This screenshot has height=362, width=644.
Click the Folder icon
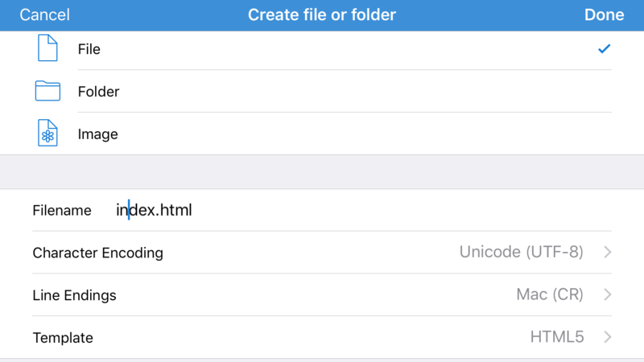[x=48, y=91]
